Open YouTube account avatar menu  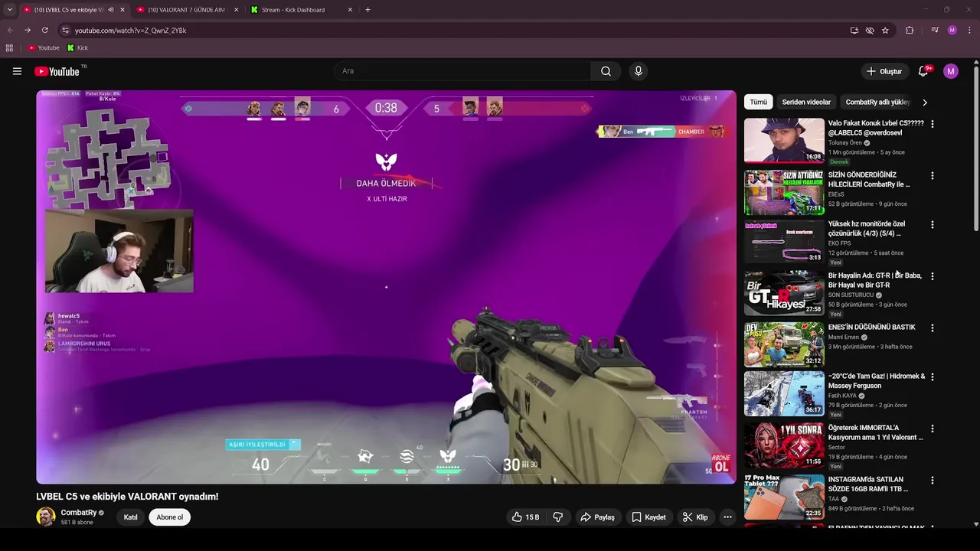(951, 71)
